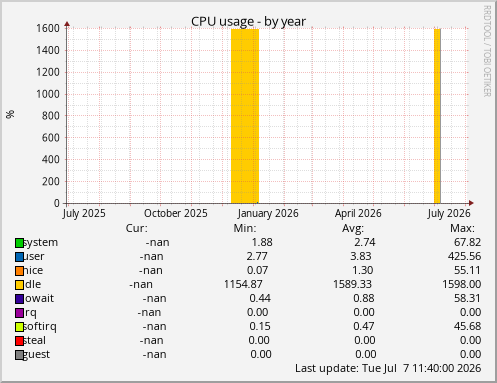497x383 pixels.
Task: Click the 'July 2025' x-axis label
Action: pos(84,214)
